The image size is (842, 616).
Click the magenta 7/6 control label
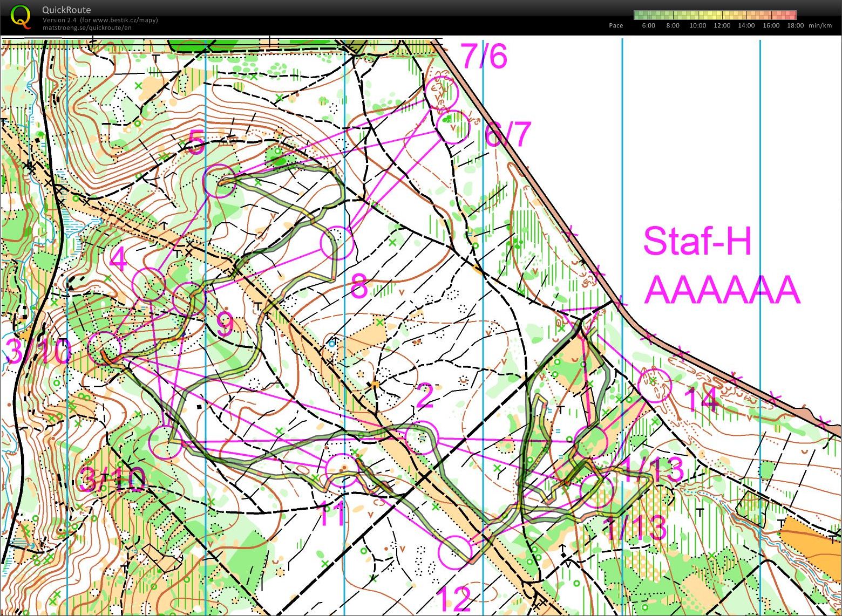484,56
